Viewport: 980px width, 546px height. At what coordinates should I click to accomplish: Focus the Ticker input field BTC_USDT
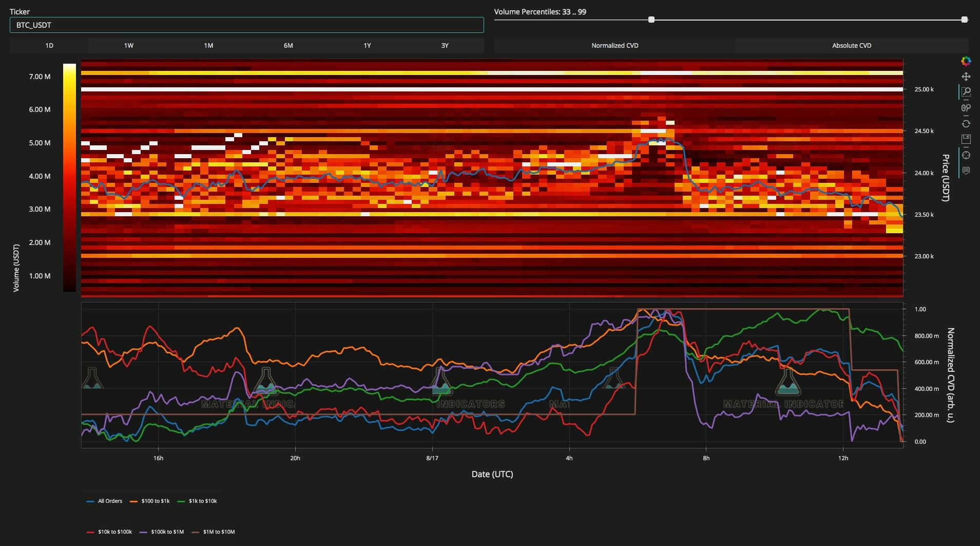point(246,25)
